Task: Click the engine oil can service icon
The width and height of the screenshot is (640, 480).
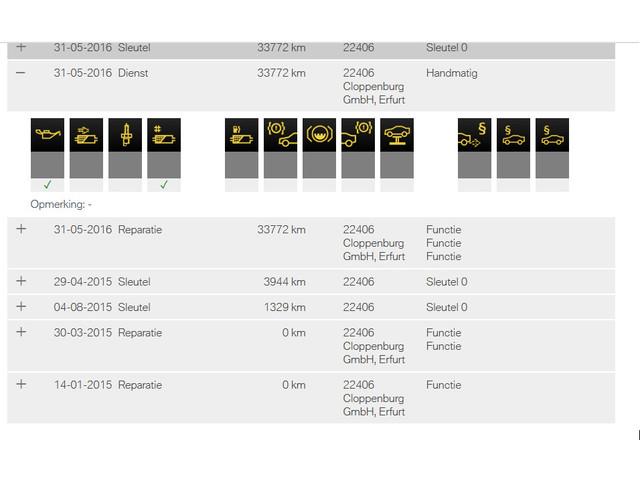Action: 47,135
